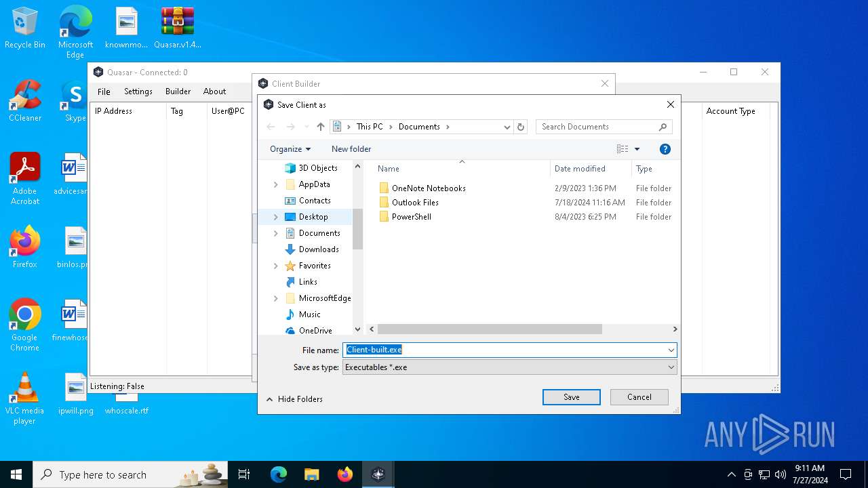868x488 pixels.
Task: Open Google Chrome desktop shortcut
Action: 25,325
